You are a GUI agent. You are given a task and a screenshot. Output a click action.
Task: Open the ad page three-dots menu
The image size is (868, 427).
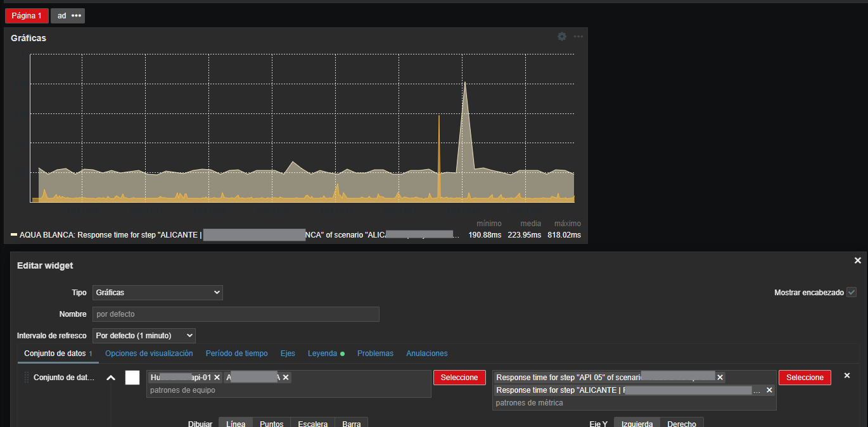[76, 16]
